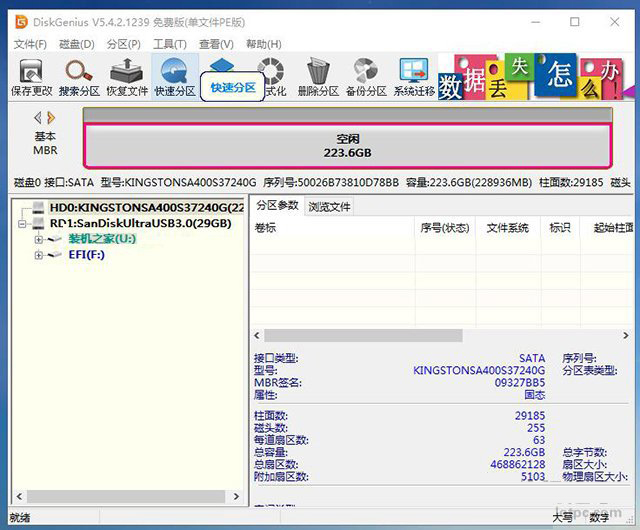640x530 pixels.
Task: Open the Partition (分区) menu
Action: (x=124, y=44)
